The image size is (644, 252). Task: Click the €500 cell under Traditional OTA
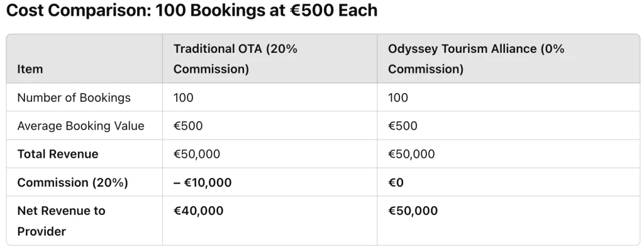pyautogui.click(x=188, y=126)
